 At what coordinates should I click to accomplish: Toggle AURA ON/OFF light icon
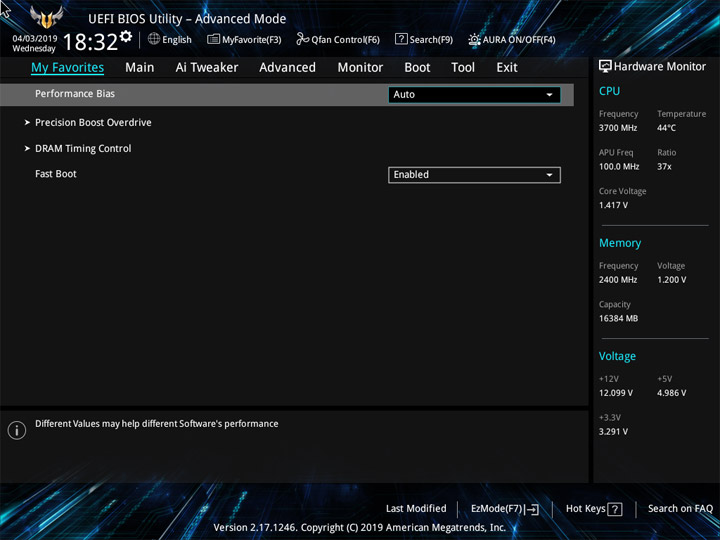click(474, 39)
